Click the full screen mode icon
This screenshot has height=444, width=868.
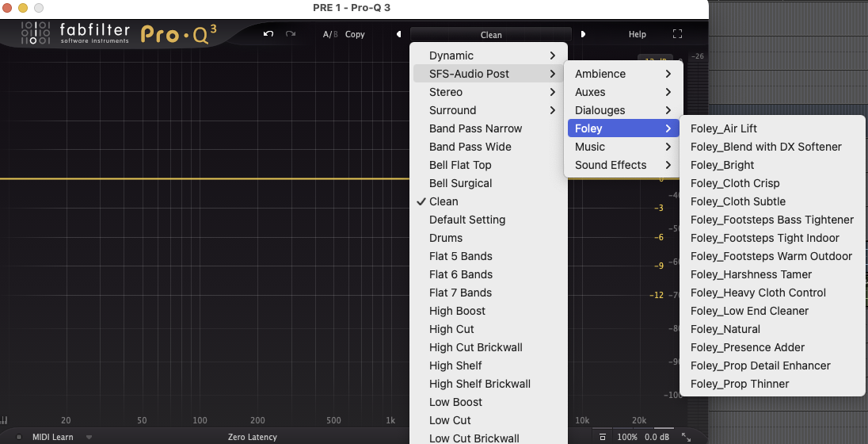677,34
